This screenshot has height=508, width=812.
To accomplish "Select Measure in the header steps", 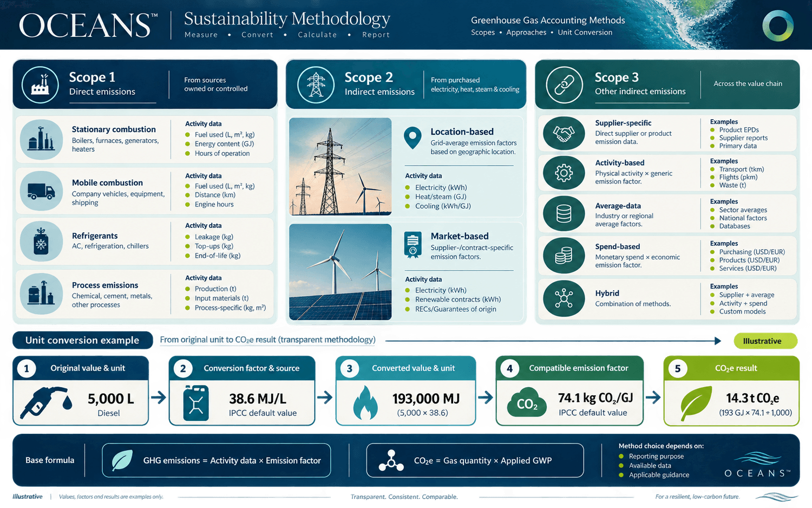I will point(201,35).
